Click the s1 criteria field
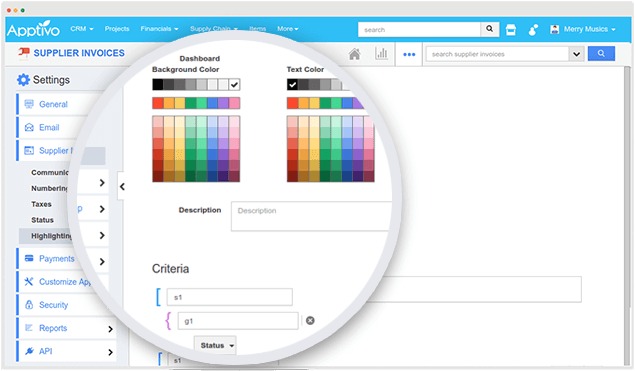635x371 pixels. click(x=230, y=297)
